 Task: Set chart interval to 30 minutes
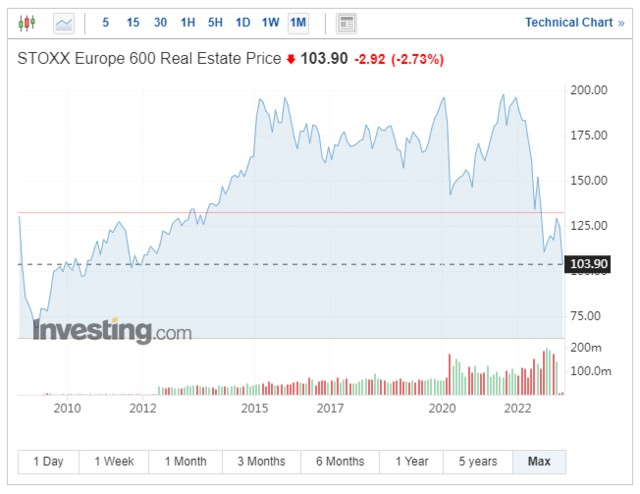tap(160, 22)
